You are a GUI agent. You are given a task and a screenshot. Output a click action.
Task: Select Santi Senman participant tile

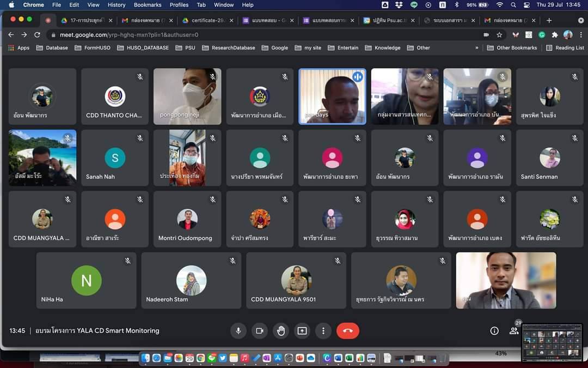pyautogui.click(x=550, y=158)
